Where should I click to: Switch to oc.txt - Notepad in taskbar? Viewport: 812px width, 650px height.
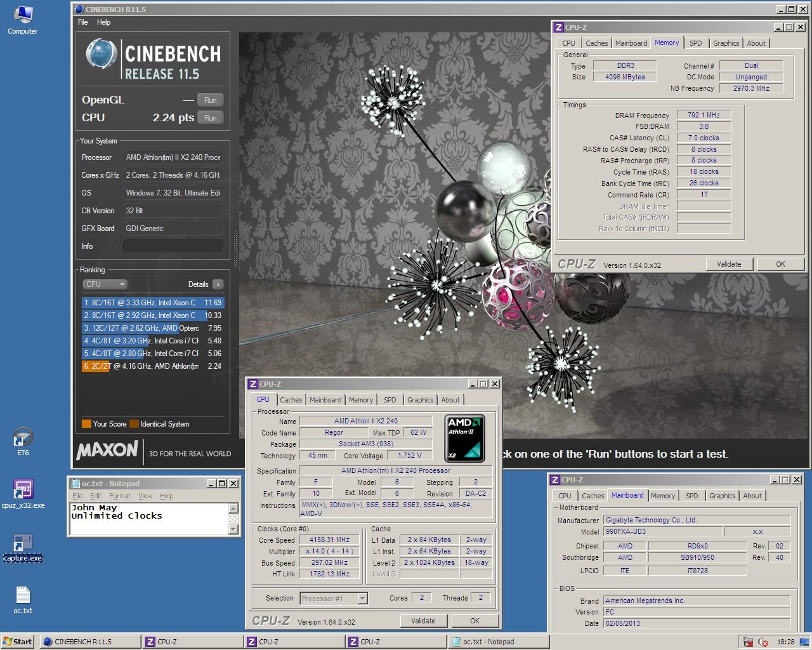tap(498, 642)
